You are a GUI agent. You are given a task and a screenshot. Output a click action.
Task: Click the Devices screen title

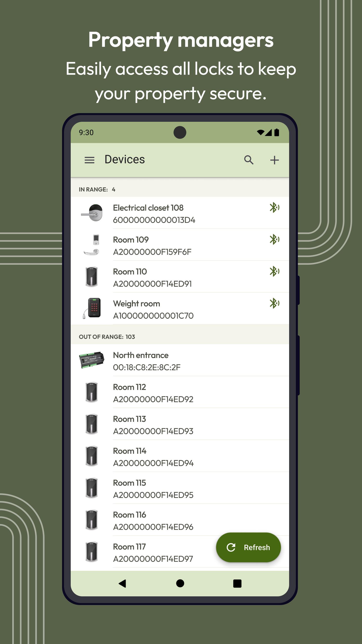[125, 160]
